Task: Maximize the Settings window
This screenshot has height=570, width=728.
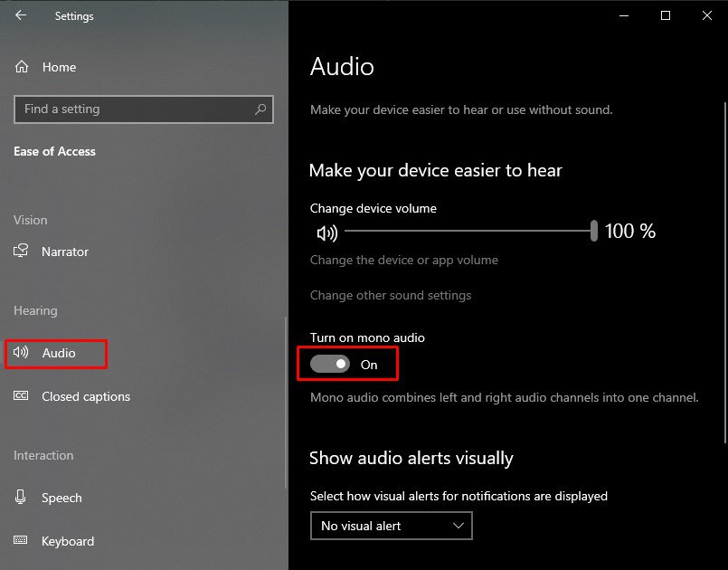Action: (665, 15)
